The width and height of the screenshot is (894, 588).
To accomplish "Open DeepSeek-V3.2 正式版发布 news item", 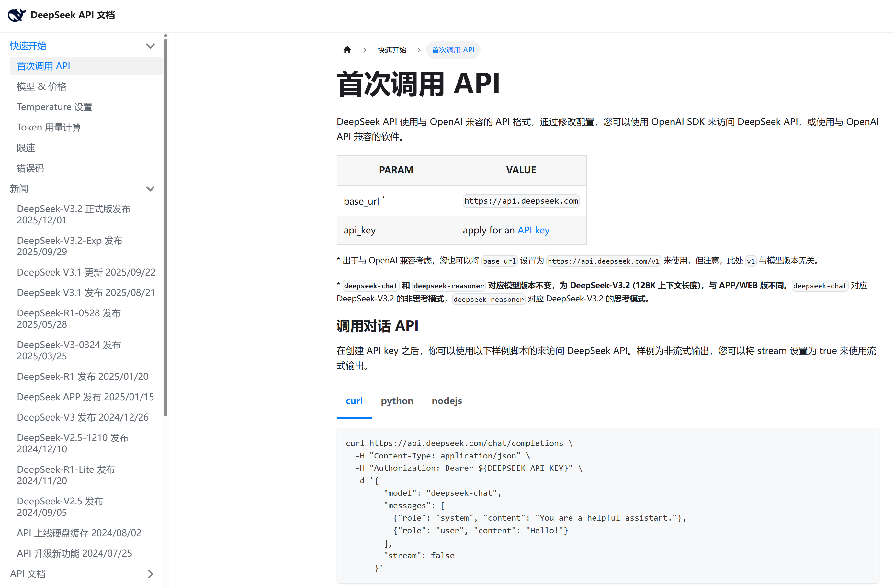I will click(74, 214).
